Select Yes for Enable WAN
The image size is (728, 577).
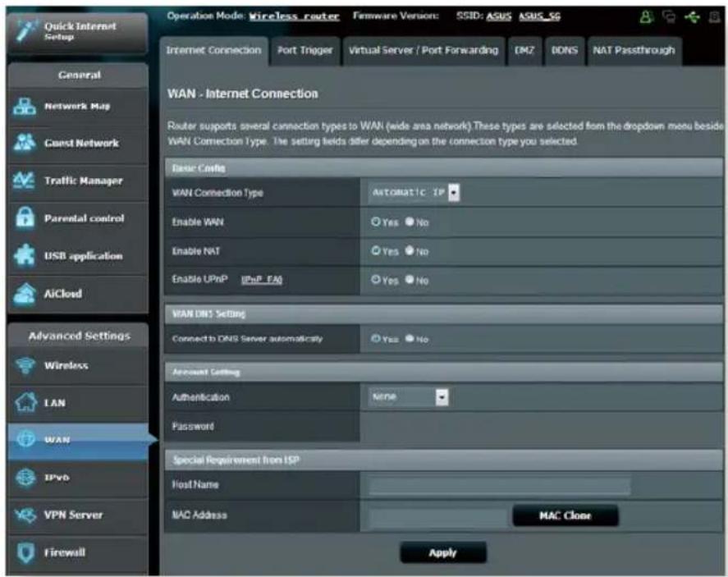[x=375, y=222]
